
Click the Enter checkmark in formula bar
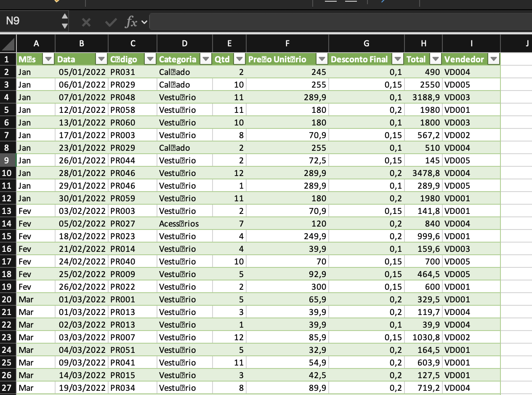pos(111,22)
